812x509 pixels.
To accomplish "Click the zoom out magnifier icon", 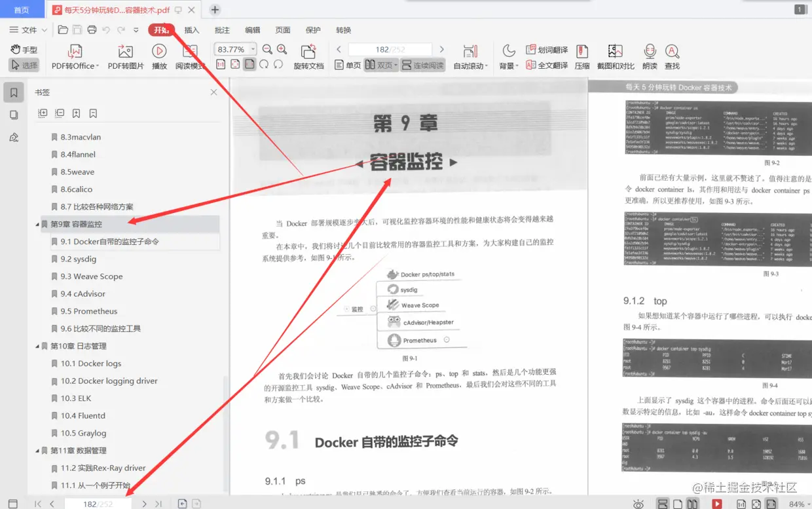I will 267,49.
